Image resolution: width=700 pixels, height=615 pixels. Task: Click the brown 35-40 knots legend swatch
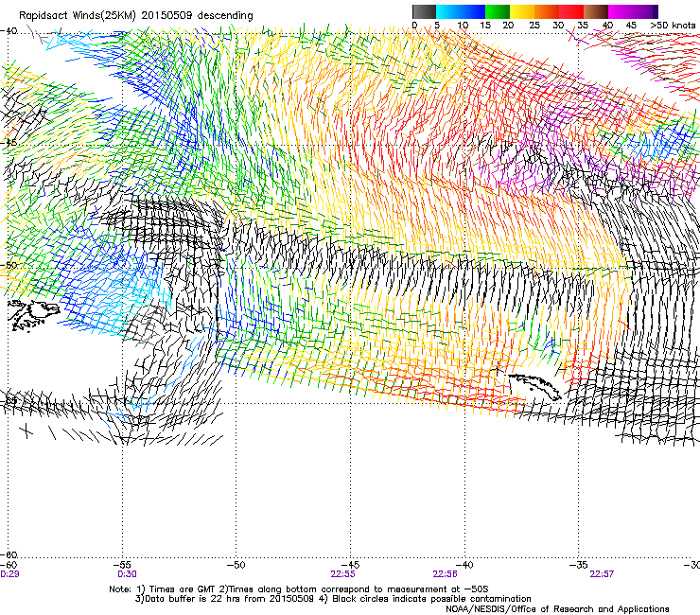coord(596,11)
